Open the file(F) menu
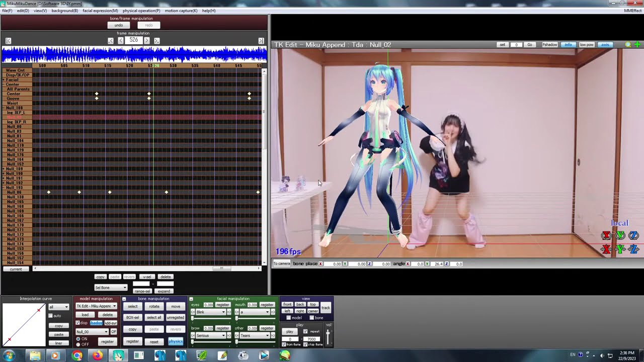 7,11
